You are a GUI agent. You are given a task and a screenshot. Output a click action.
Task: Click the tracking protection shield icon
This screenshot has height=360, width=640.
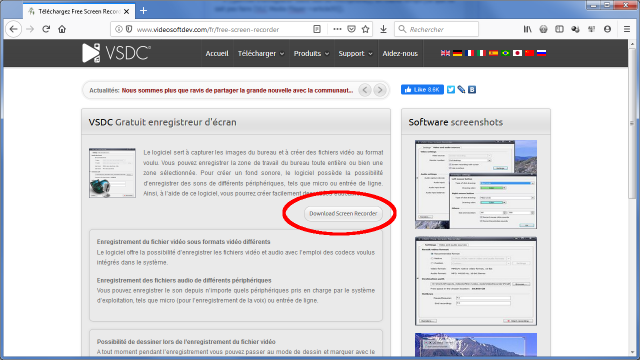[x=129, y=29]
